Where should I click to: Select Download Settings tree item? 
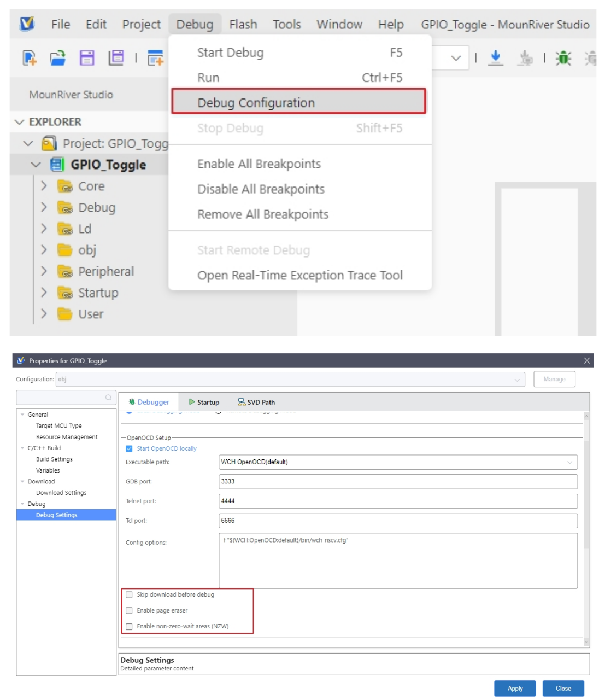(x=61, y=493)
